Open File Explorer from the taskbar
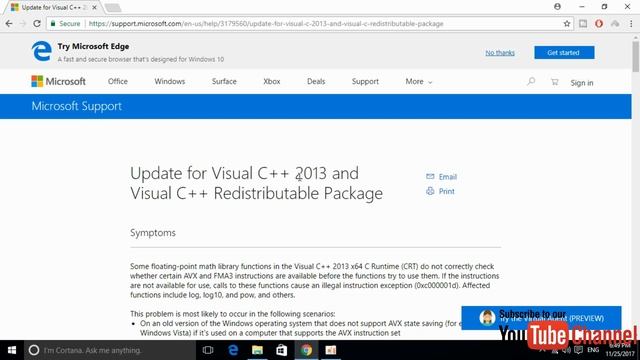The height and width of the screenshot is (360, 640). click(257, 350)
